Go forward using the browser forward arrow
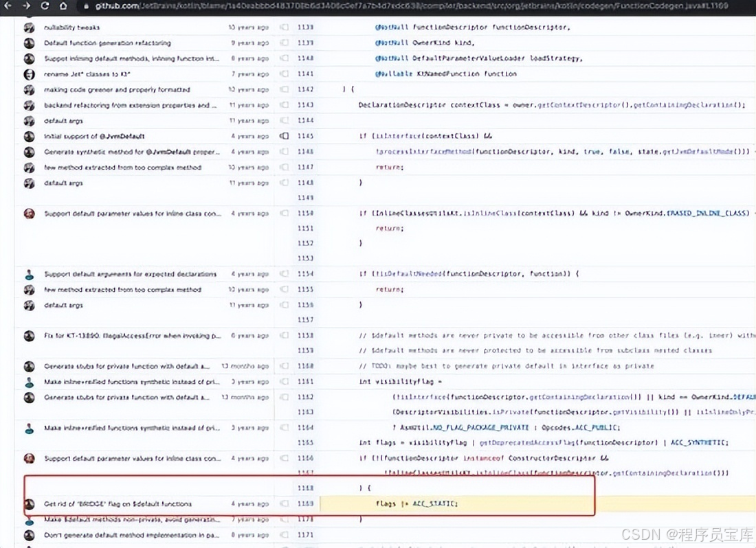Image resolution: width=756 pixels, height=548 pixels. [26, 5]
